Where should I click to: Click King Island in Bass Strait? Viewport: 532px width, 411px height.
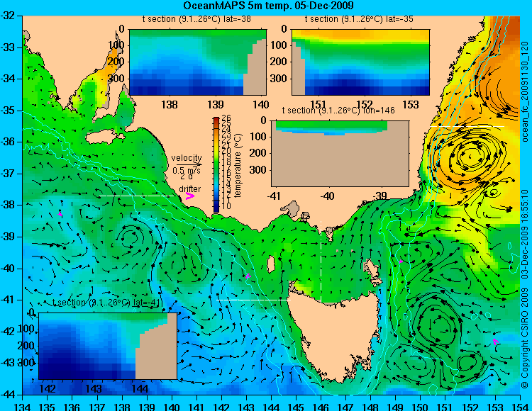[x=271, y=264]
